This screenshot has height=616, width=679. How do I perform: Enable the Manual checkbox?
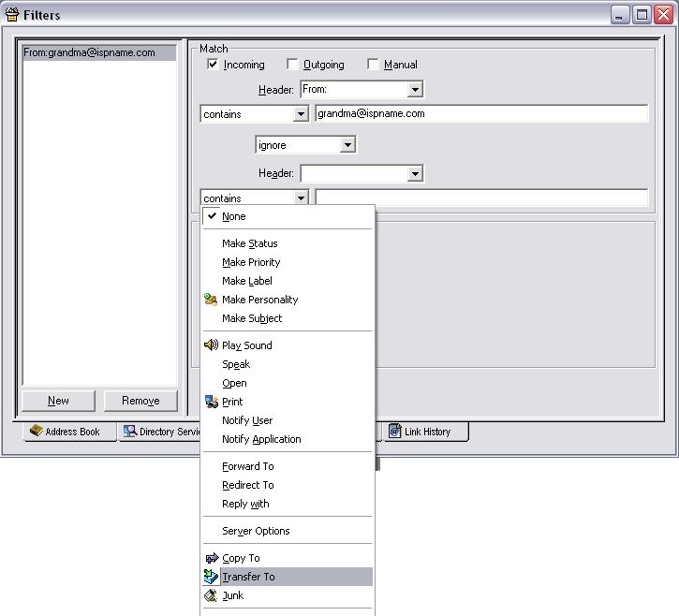373,65
